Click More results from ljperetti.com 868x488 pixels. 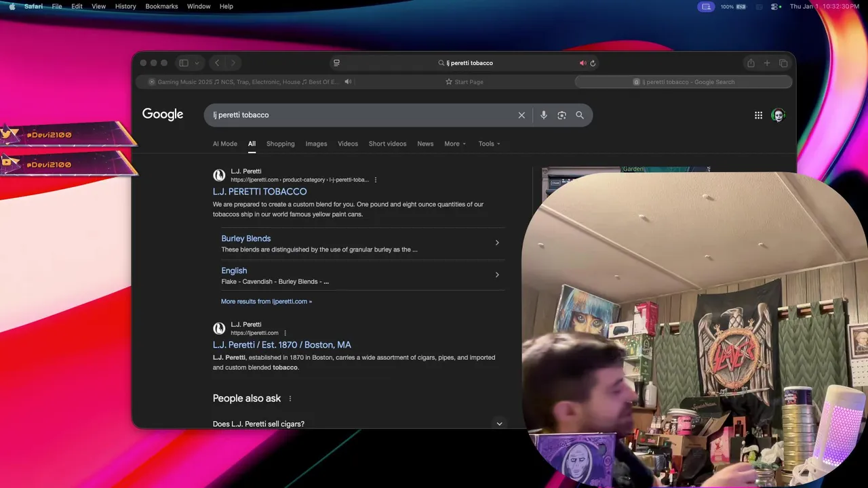[x=267, y=302]
